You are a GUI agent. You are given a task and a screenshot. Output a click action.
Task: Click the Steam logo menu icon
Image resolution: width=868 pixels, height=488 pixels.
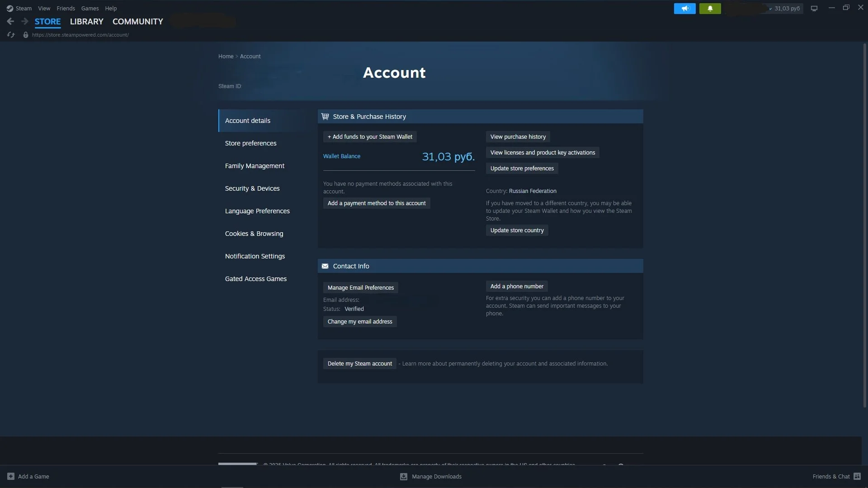(x=10, y=9)
